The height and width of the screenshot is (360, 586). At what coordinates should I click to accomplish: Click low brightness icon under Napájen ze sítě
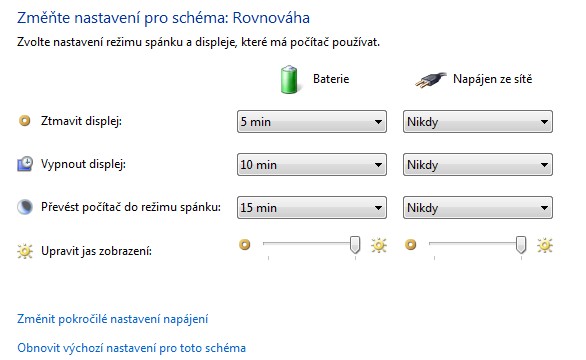pos(410,245)
